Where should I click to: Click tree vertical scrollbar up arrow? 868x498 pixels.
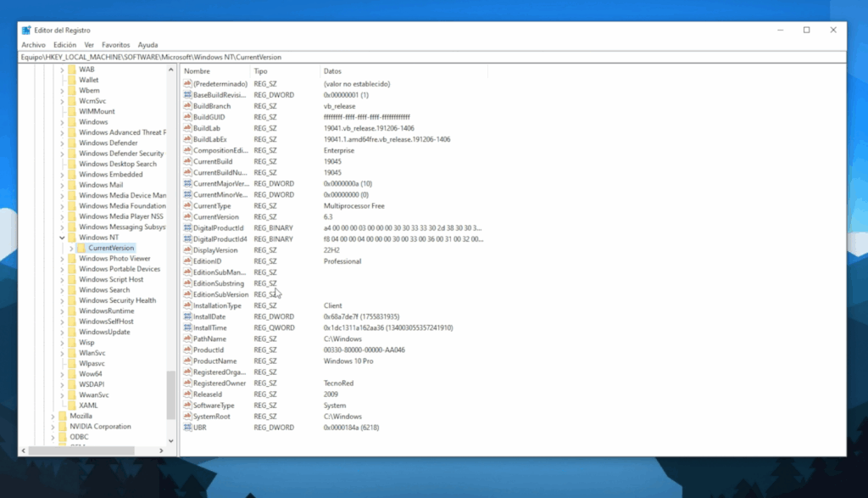pos(170,70)
